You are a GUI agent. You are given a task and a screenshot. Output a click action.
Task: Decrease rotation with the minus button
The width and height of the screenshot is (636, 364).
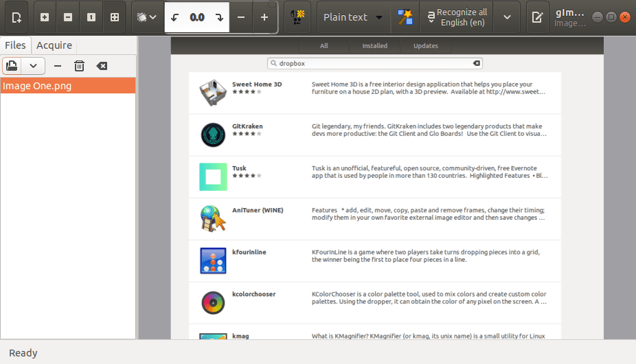point(240,17)
